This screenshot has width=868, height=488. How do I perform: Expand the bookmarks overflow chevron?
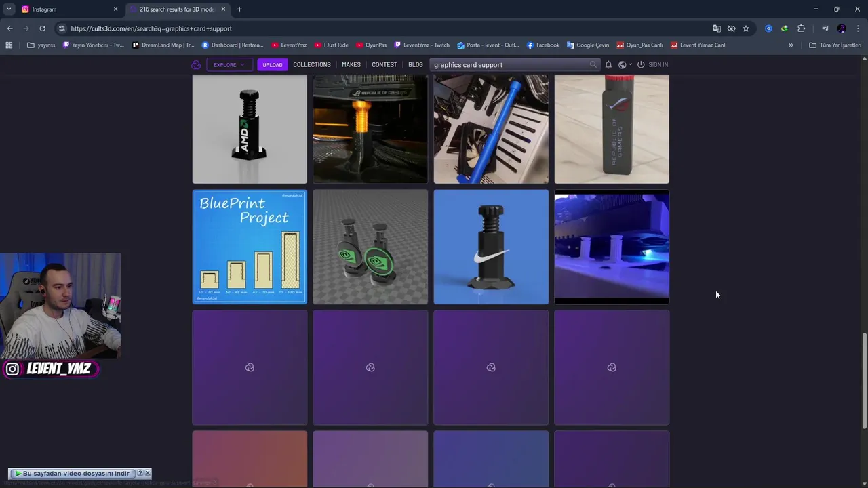pyautogui.click(x=791, y=45)
